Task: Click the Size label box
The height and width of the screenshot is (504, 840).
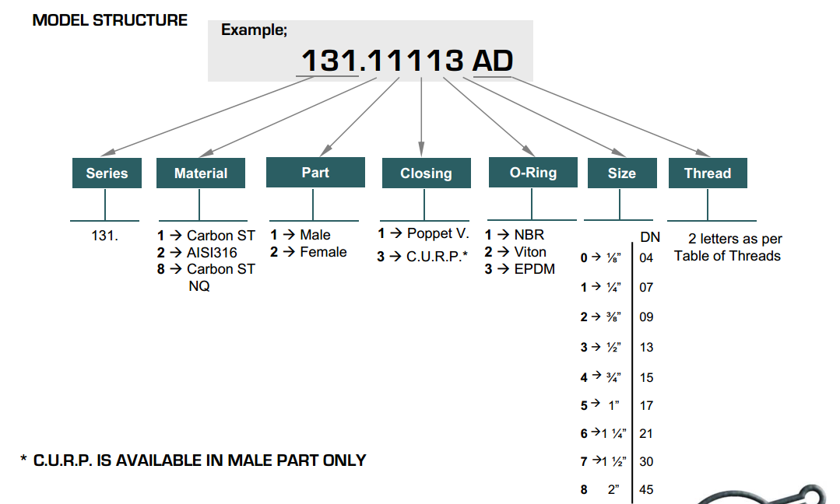Action: [x=621, y=173]
